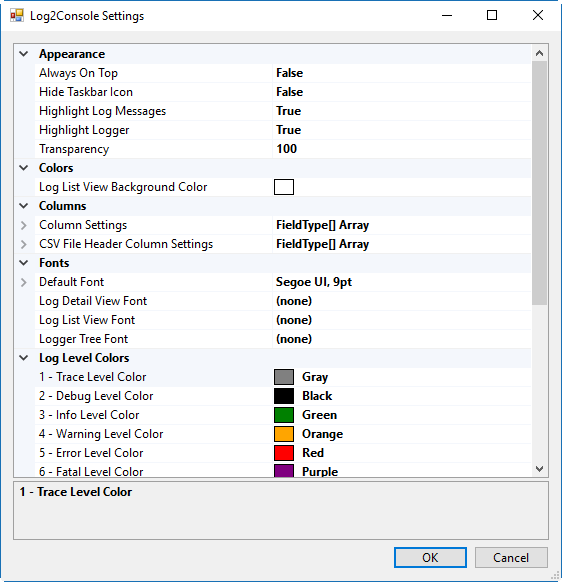This screenshot has width=562, height=582.
Task: Select 4 - Warning Level Color label
Action: [x=101, y=434]
